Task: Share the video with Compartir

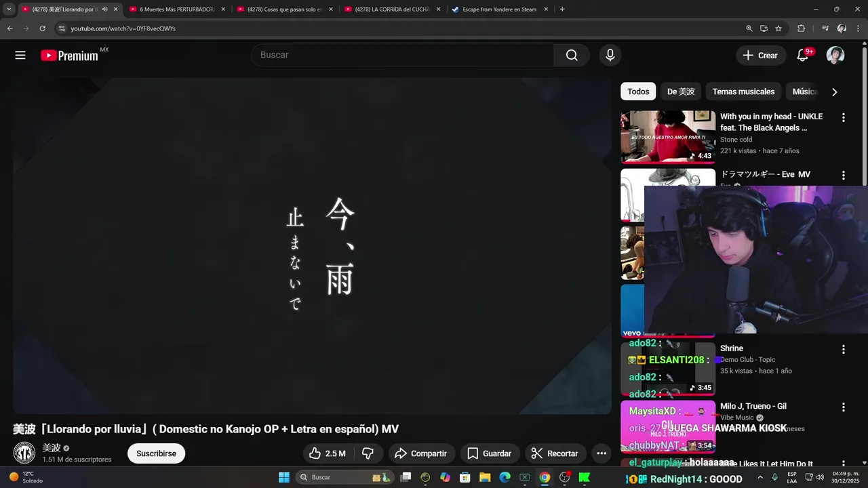Action: pyautogui.click(x=420, y=453)
